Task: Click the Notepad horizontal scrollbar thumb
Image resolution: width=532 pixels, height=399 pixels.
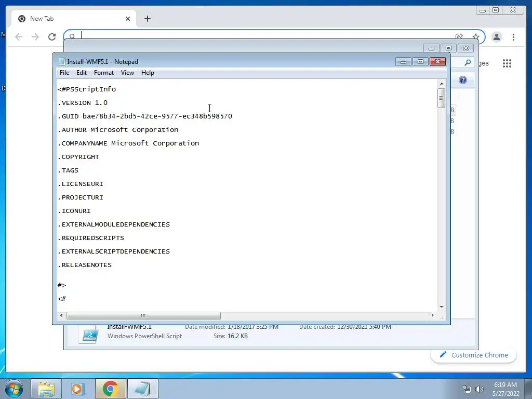Action: coord(143,315)
